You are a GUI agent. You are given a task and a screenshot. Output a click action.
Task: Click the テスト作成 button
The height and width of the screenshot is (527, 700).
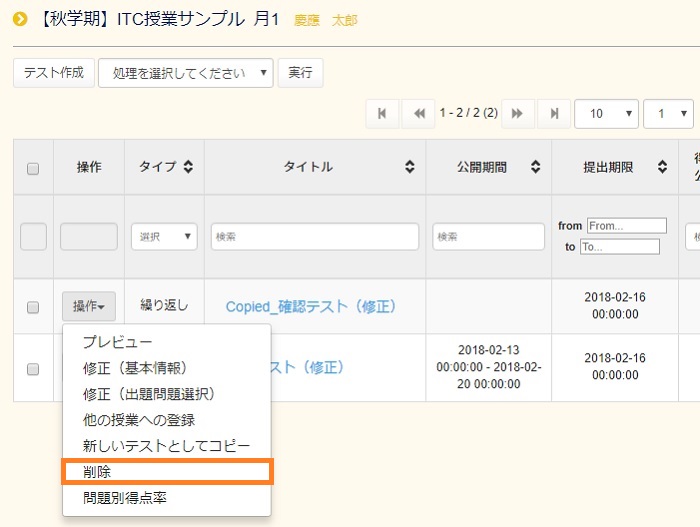coord(54,73)
